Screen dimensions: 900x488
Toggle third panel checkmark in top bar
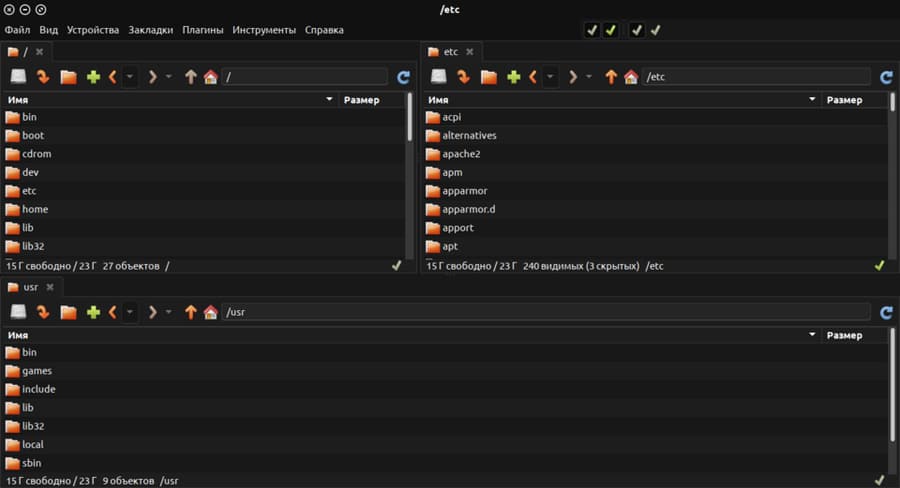click(636, 30)
